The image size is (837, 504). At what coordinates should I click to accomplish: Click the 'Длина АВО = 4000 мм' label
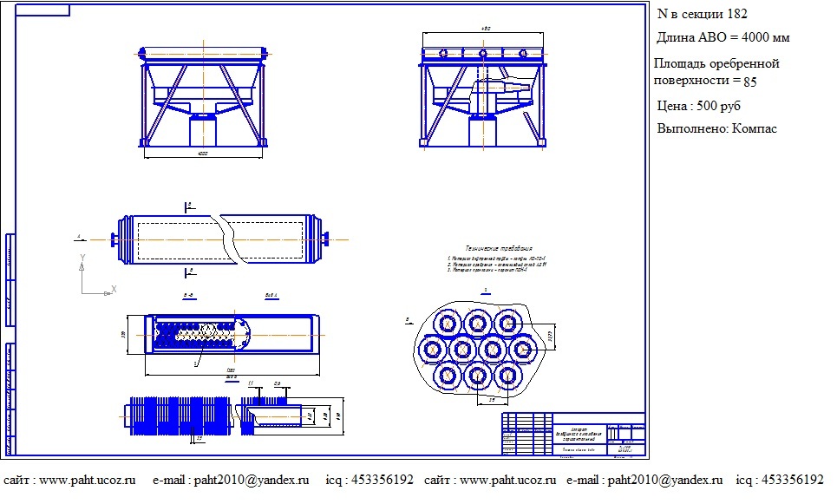[x=723, y=37]
